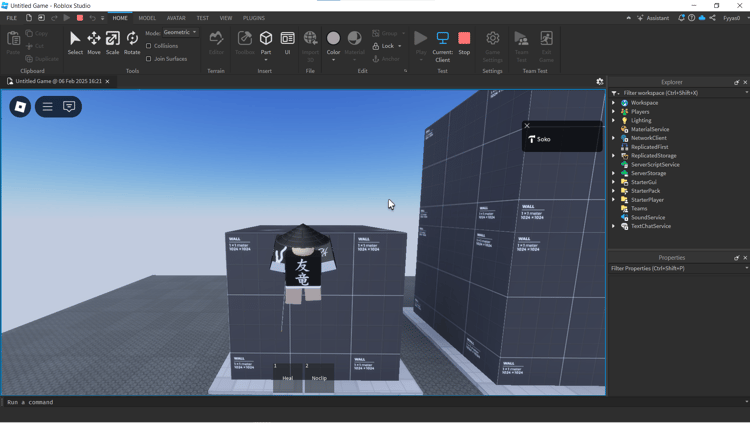Switch to the PLUGINS tab

click(254, 18)
